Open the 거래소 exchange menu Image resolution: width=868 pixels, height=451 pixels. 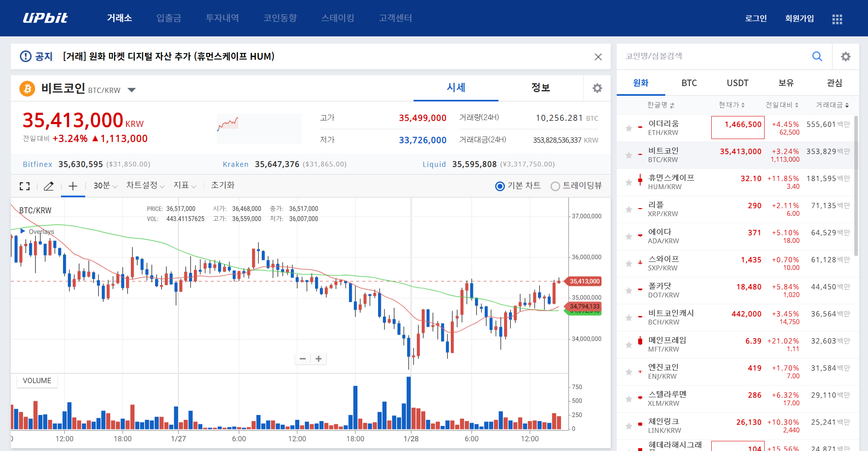pos(120,18)
